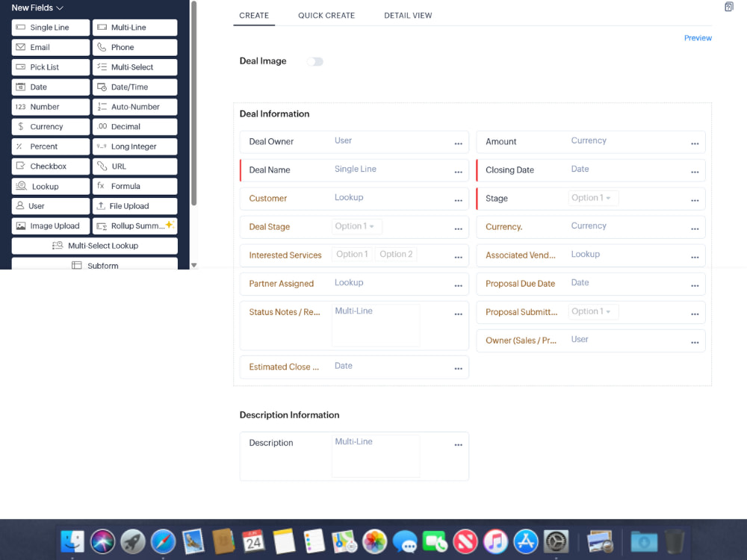This screenshot has width=747, height=560.
Task: Click the Subform field icon
Action: pos(76,265)
